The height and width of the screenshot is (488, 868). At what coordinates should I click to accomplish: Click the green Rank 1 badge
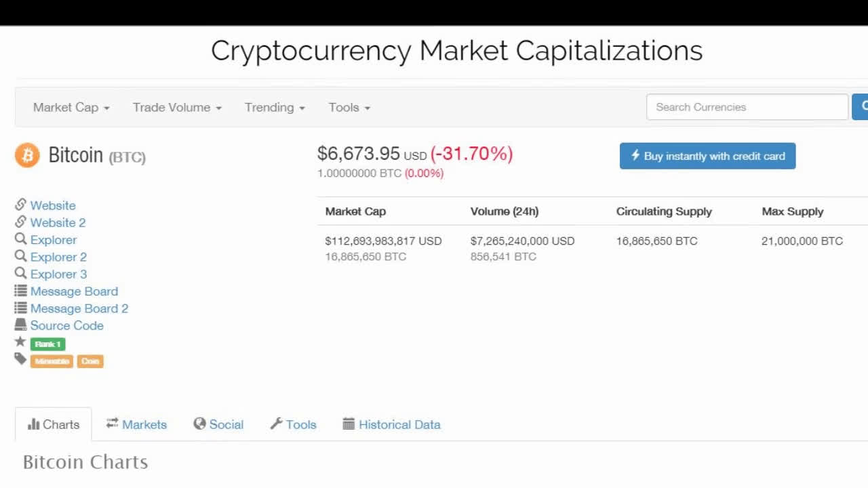(47, 344)
